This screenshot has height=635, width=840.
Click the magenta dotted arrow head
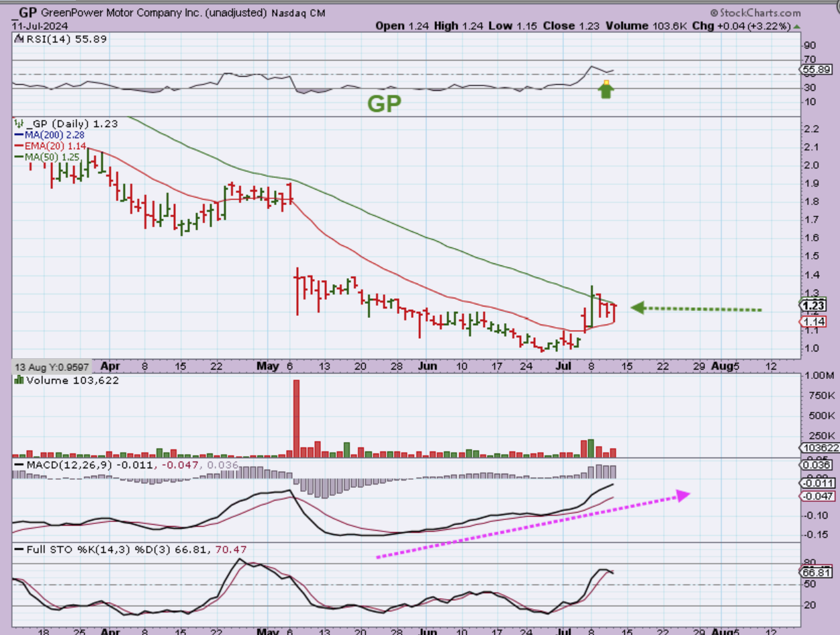(x=682, y=495)
